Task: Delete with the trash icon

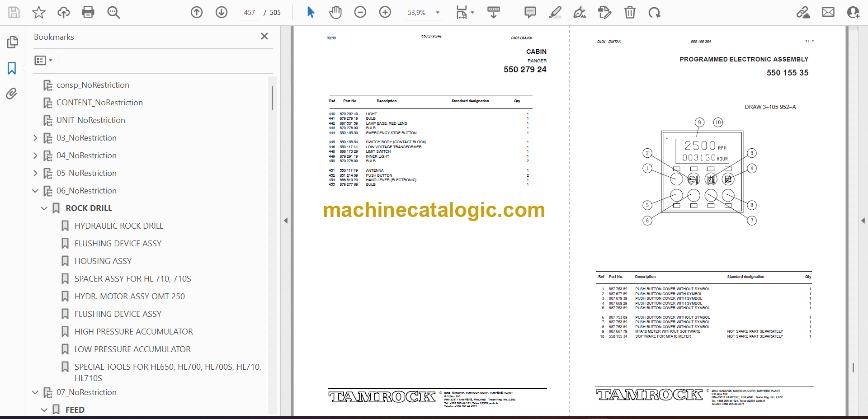Action: (630, 12)
